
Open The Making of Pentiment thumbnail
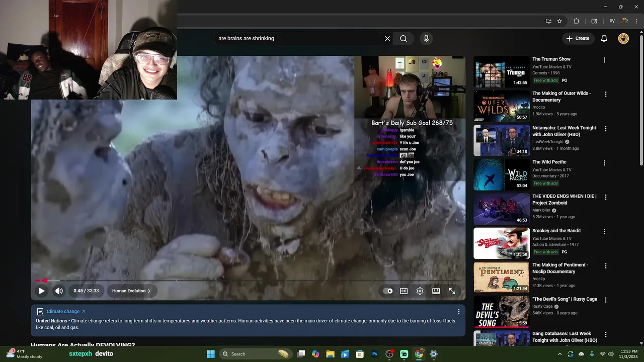pos(502,278)
